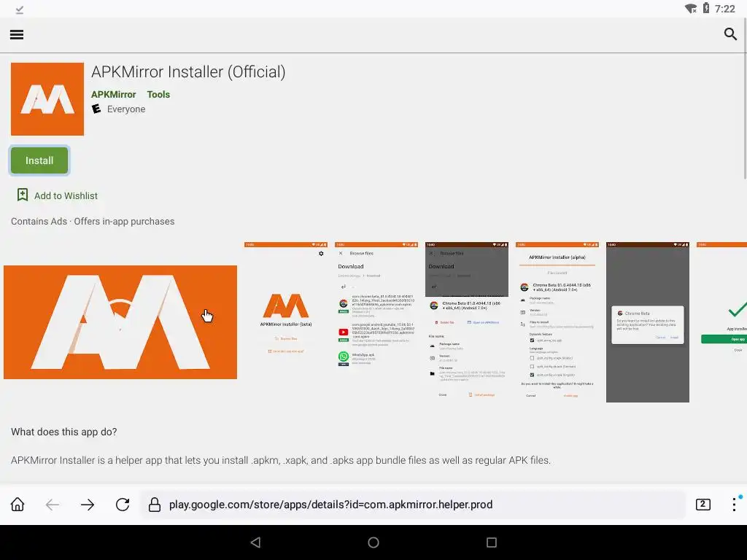Viewport: 747px width, 560px height.
Task: Open the Tools category link
Action: [158, 94]
